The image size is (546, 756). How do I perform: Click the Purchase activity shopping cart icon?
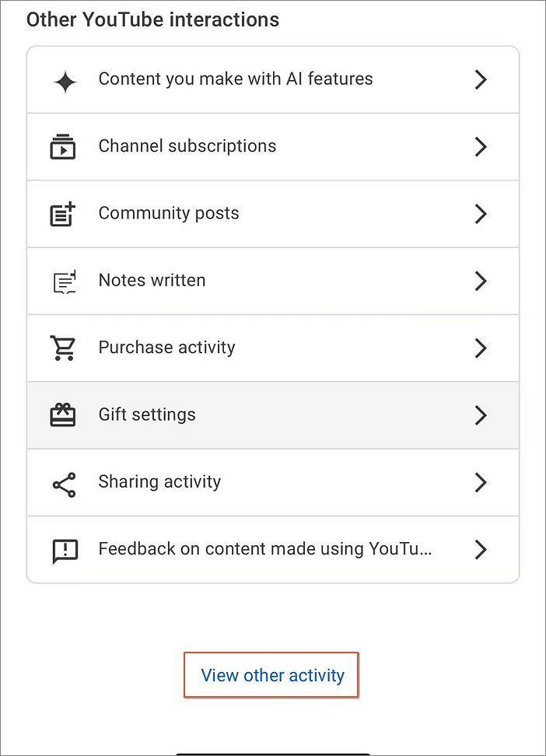[x=63, y=348]
